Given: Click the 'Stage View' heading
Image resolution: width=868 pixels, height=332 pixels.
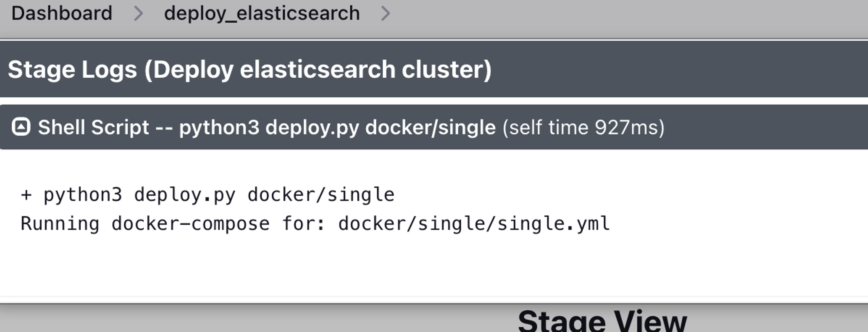Looking at the screenshot, I should click(602, 320).
